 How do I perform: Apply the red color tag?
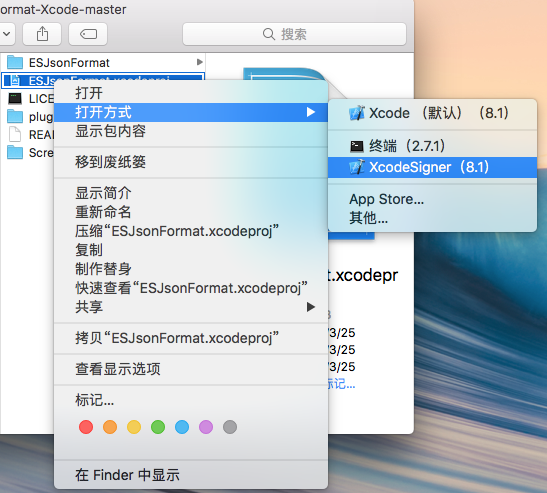pyautogui.click(x=86, y=427)
